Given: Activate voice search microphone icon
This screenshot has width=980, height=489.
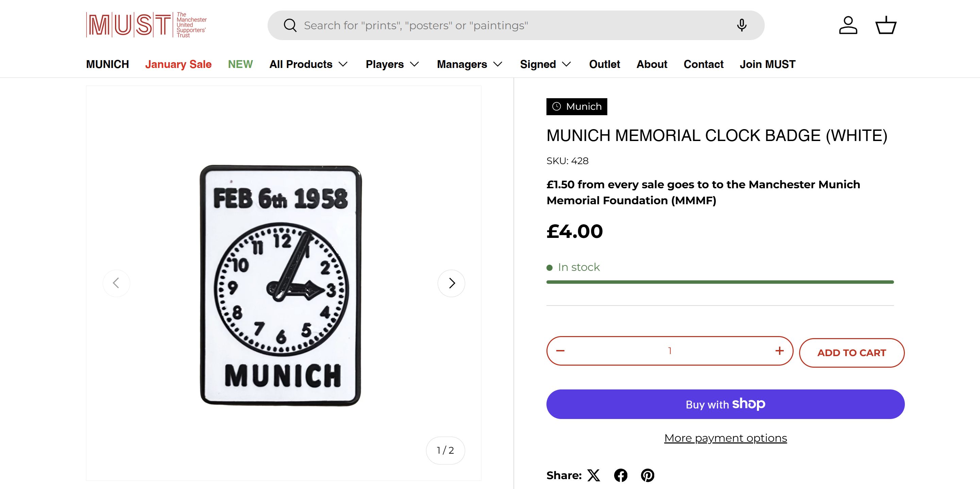Looking at the screenshot, I should (742, 25).
